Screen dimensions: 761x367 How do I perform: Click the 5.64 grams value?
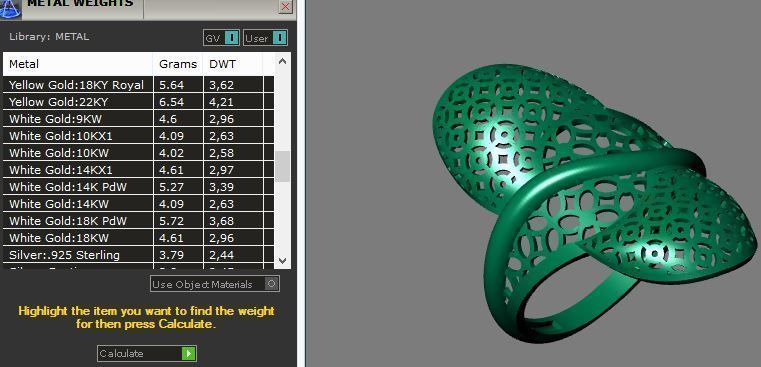click(x=171, y=85)
